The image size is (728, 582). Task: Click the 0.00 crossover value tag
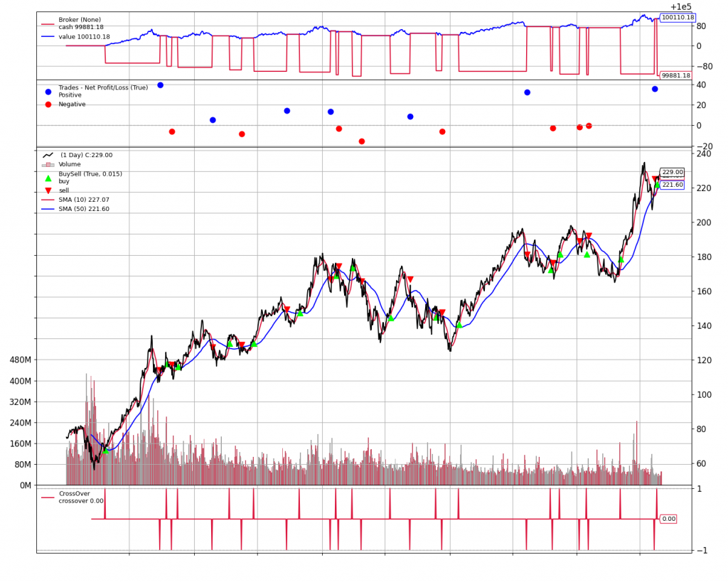click(668, 519)
